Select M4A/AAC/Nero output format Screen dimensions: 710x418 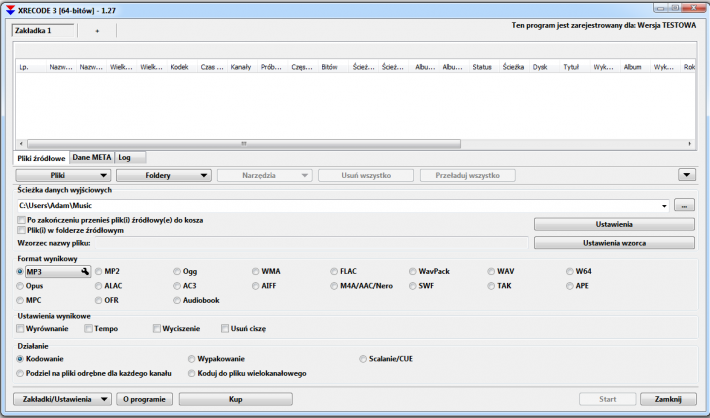coord(334,286)
